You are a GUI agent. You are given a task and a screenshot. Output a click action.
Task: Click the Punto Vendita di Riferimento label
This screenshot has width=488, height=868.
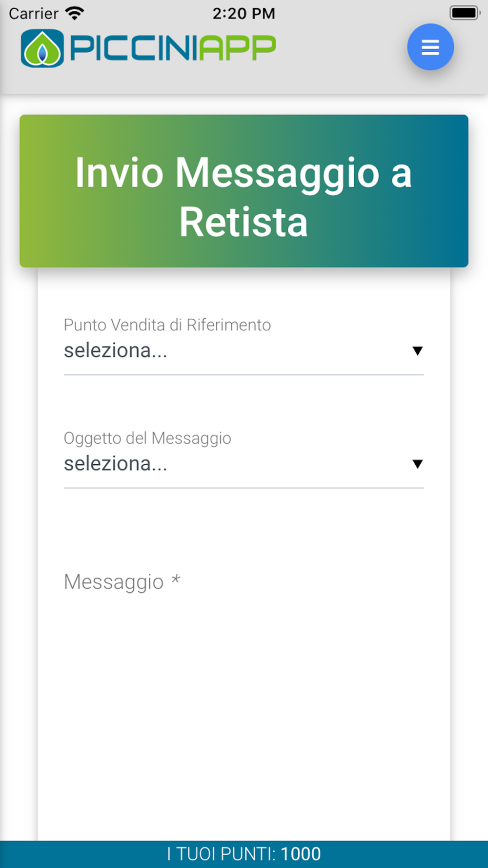167,325
